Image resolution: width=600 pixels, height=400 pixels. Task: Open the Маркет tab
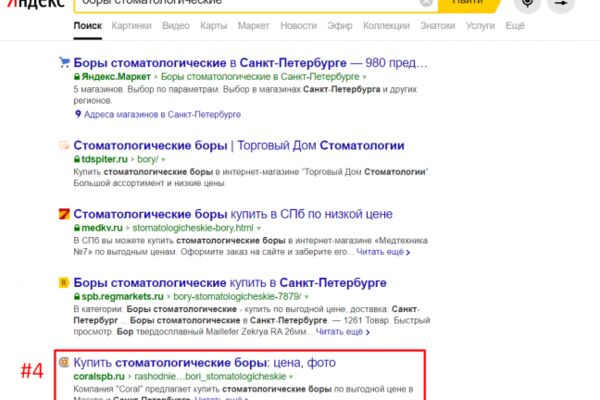(x=254, y=26)
